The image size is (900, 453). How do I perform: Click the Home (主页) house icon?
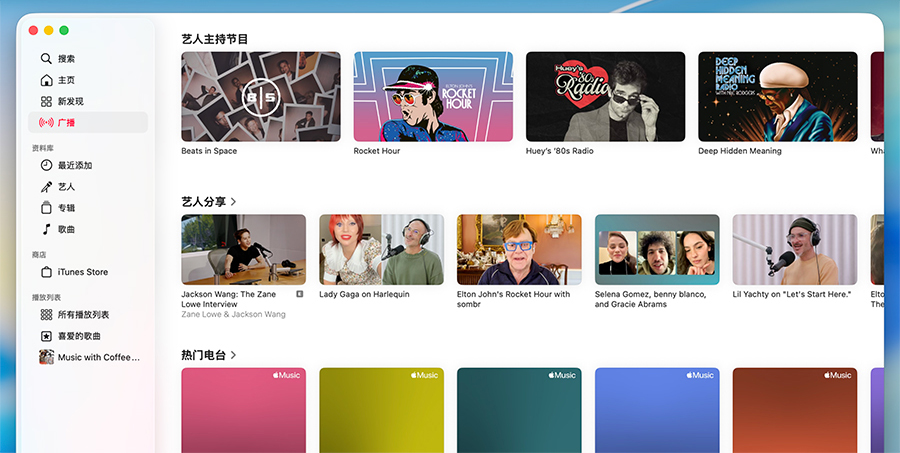click(46, 80)
